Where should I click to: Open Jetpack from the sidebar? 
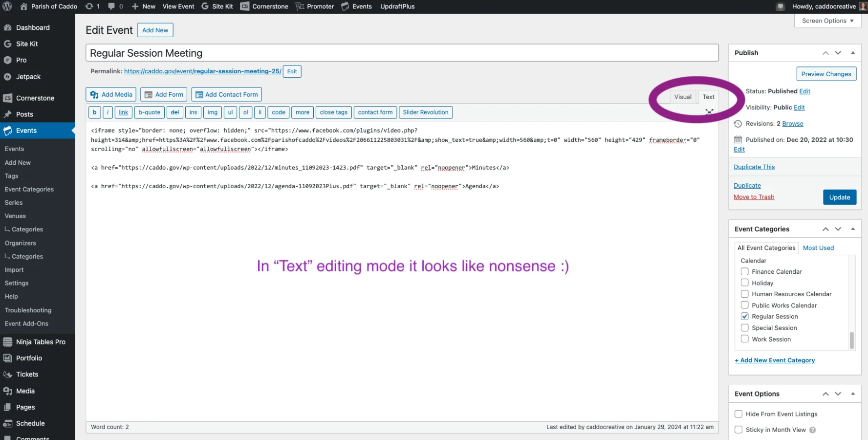tap(28, 77)
